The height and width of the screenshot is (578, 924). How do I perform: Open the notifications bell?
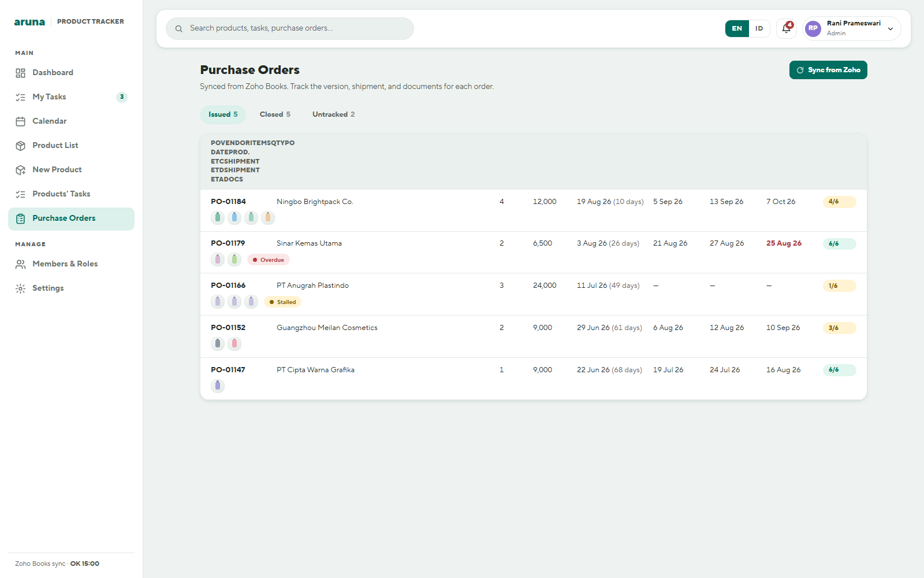786,28
